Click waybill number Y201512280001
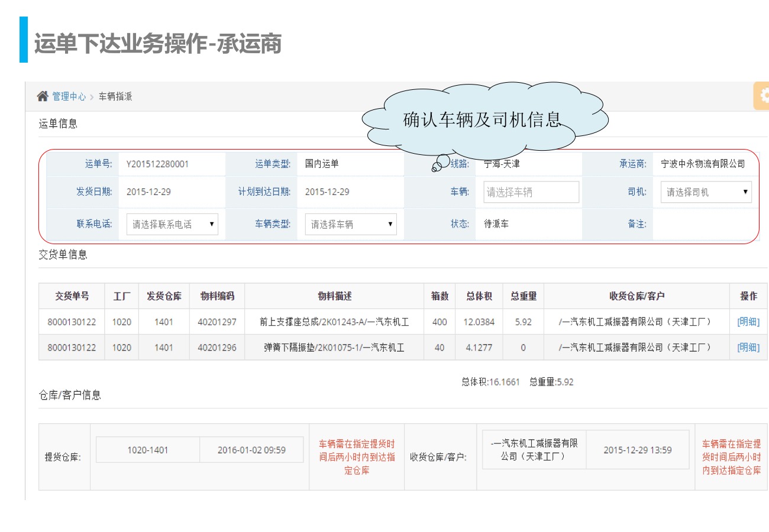The image size is (769, 532). 157,164
